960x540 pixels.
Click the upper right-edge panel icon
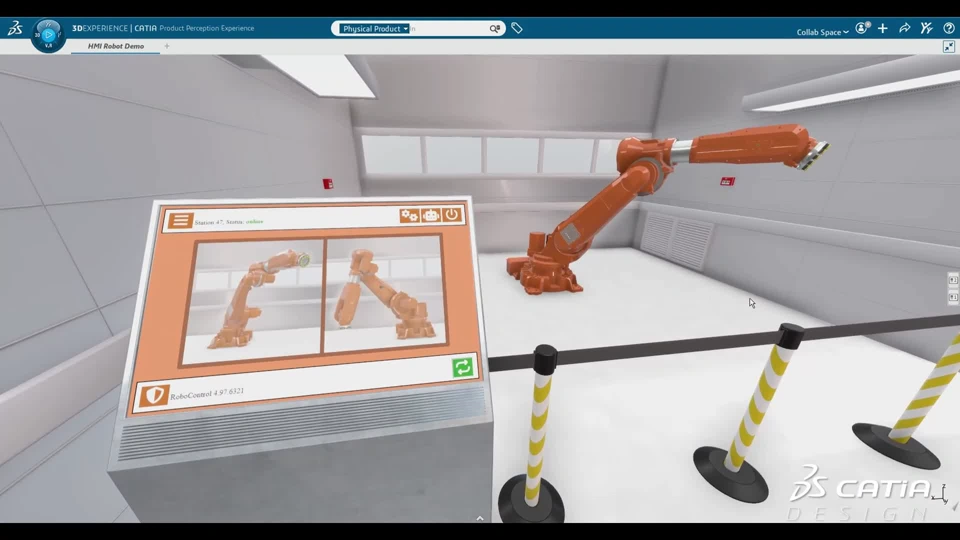pyautogui.click(x=953, y=280)
